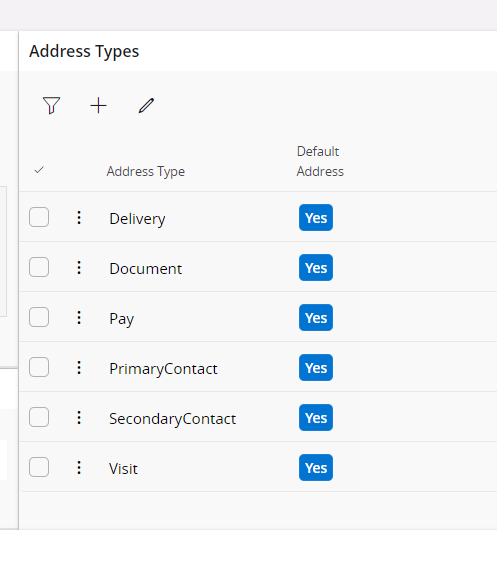497x565 pixels.
Task: Open the filter funnel icon
Action: pyautogui.click(x=51, y=106)
